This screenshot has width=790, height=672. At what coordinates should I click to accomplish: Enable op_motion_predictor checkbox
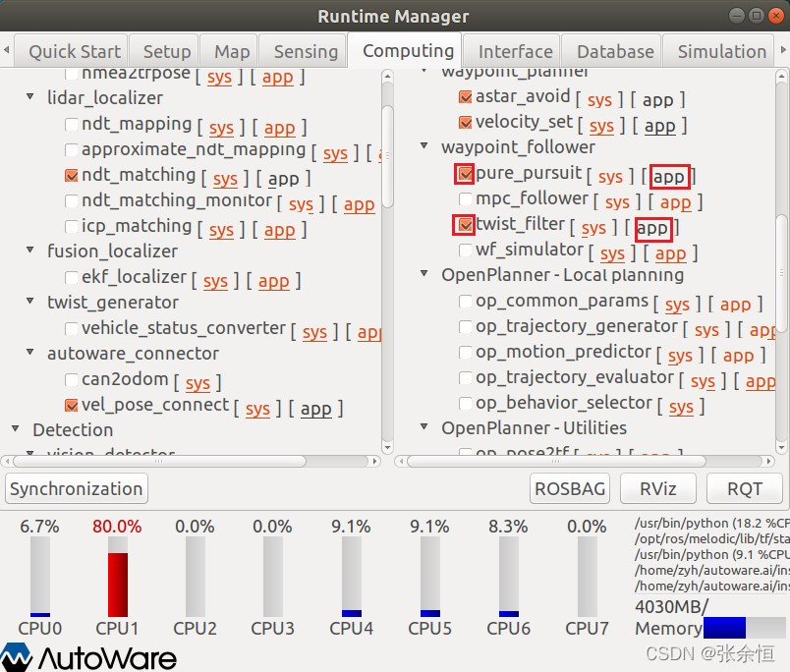(x=466, y=352)
